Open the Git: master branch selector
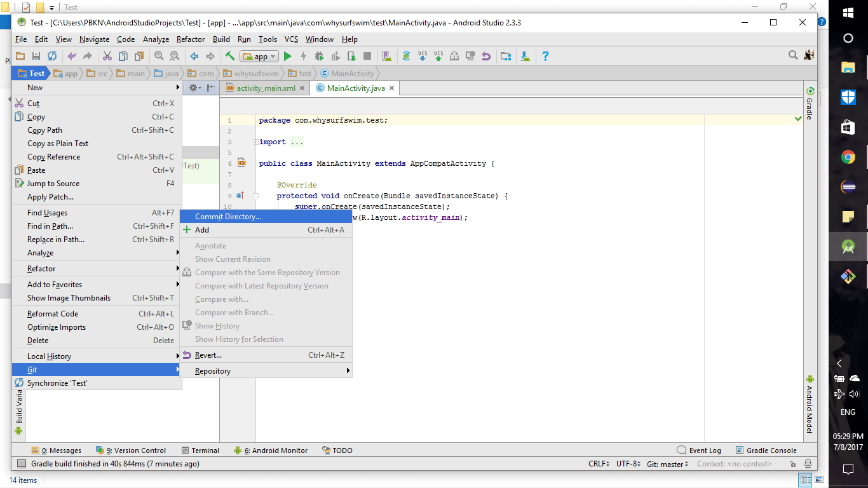The height and width of the screenshot is (488, 868). [667, 464]
